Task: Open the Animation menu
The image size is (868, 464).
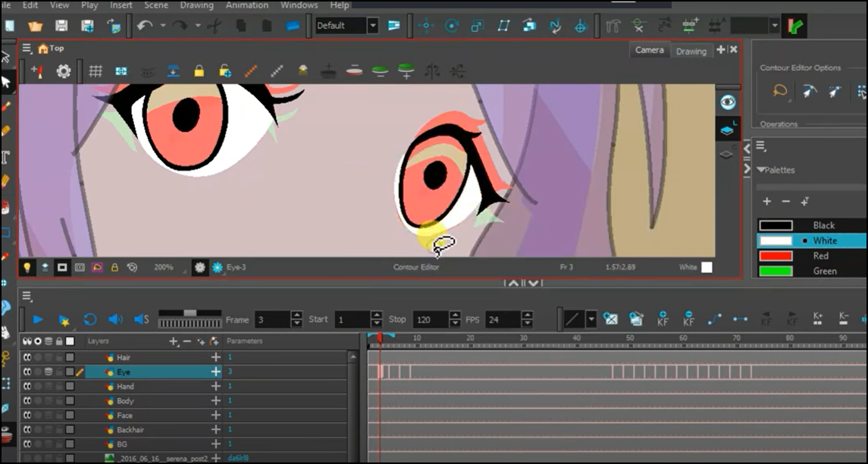Action: tap(247, 5)
